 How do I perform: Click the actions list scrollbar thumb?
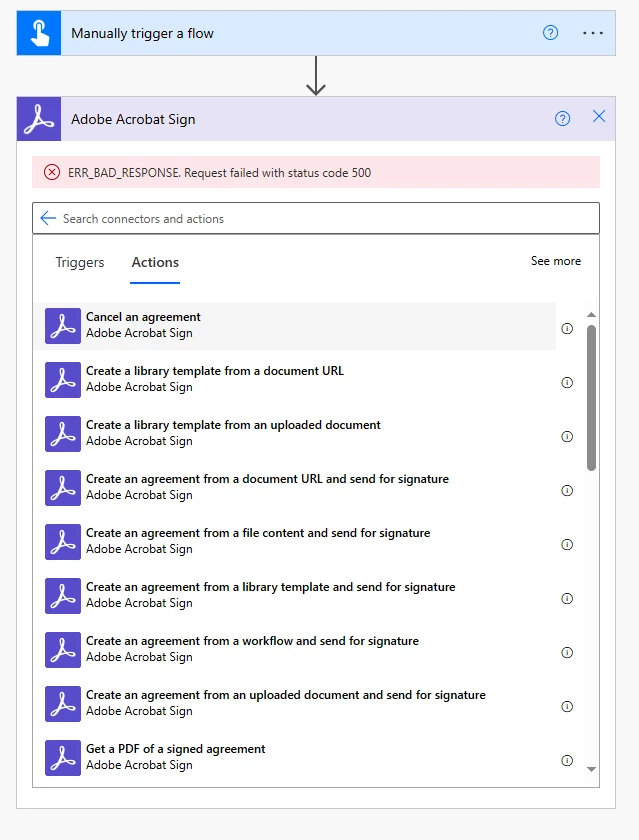591,398
